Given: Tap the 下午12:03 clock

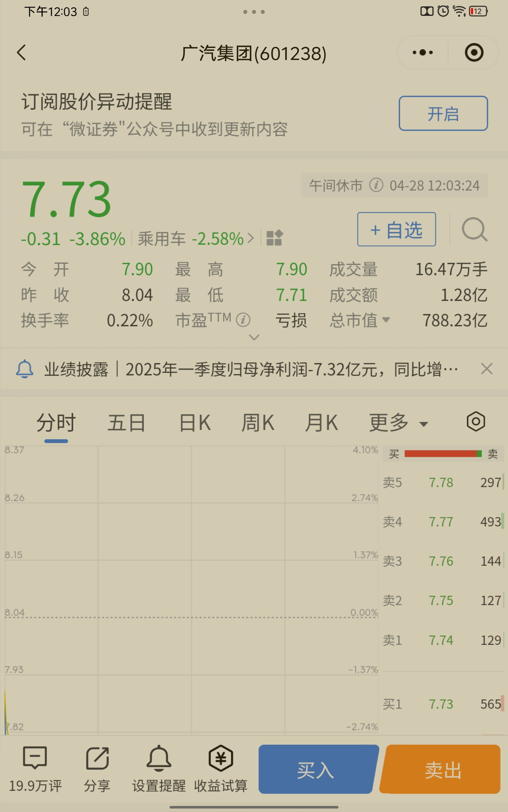Looking at the screenshot, I should (x=51, y=12).
